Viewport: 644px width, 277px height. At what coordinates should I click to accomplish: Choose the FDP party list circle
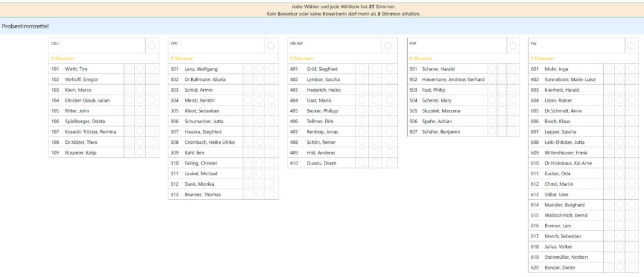tap(513, 45)
